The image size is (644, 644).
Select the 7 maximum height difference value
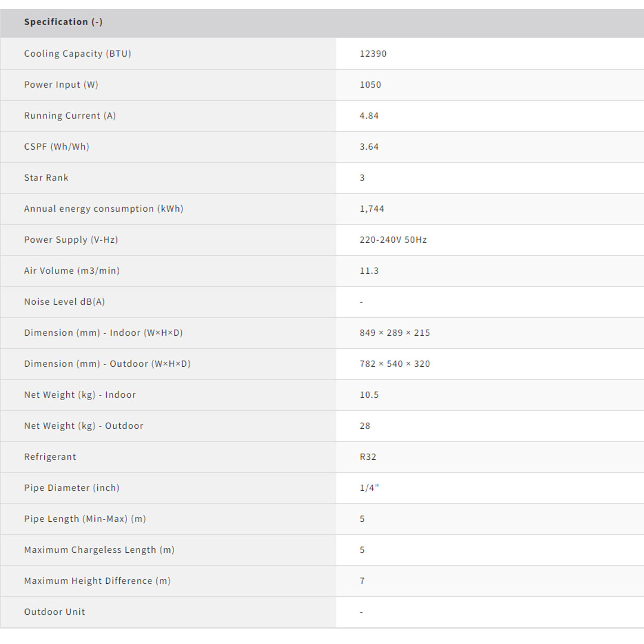click(362, 581)
